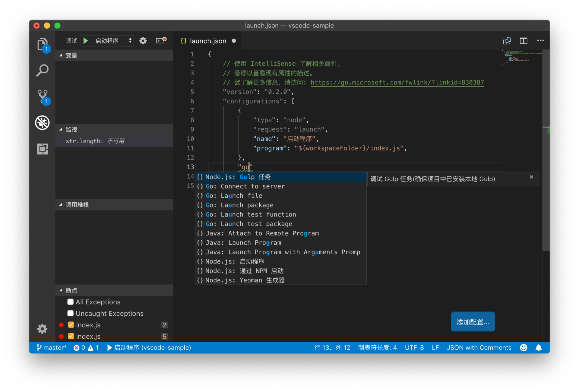
Task: Open the go.microsoft.com fwlink URL
Action: point(397,82)
